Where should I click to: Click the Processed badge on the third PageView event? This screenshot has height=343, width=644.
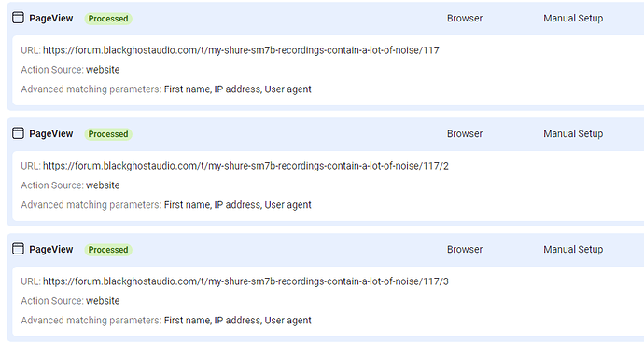point(108,250)
